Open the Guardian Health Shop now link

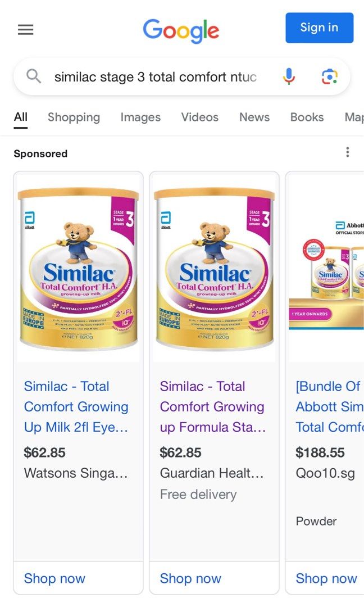coord(190,578)
